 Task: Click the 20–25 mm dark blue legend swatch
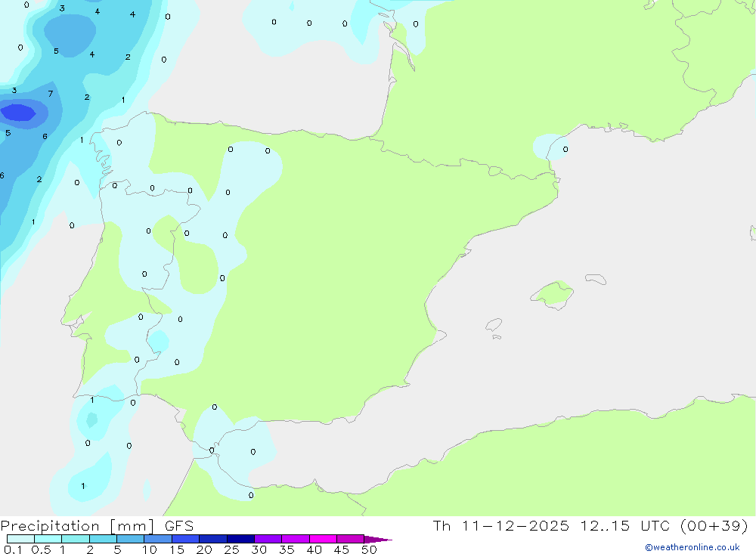coord(212,539)
